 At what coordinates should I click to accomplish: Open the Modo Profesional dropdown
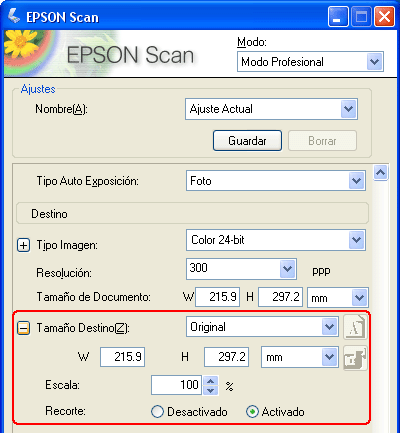(x=310, y=62)
